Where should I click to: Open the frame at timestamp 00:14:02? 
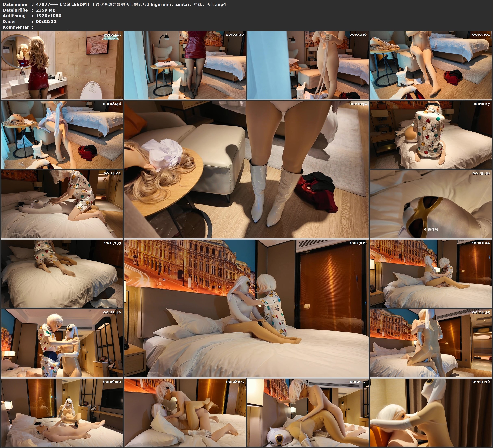62,204
